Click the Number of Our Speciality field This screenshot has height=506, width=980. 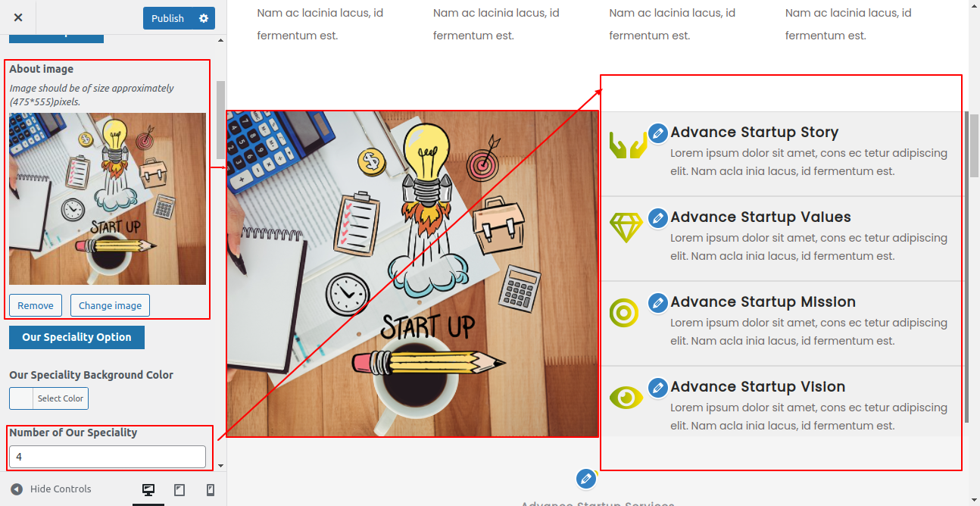click(x=108, y=457)
